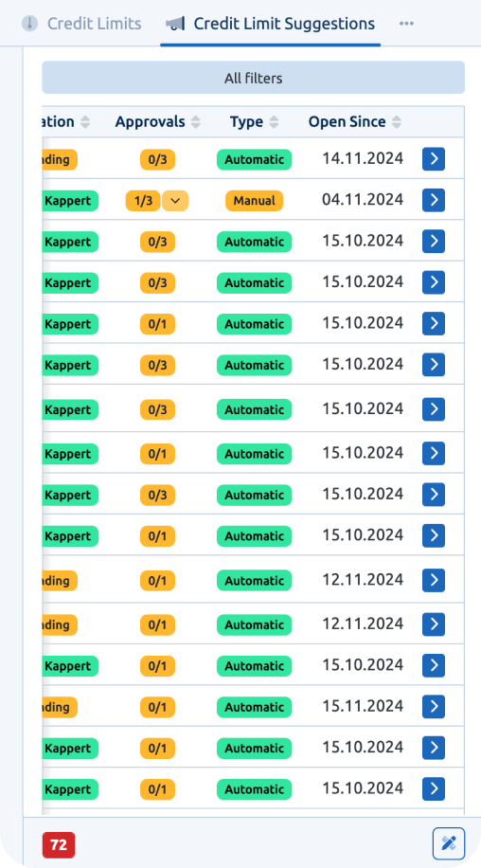Click the Manual type badge
This screenshot has width=481, height=868.
point(255,201)
